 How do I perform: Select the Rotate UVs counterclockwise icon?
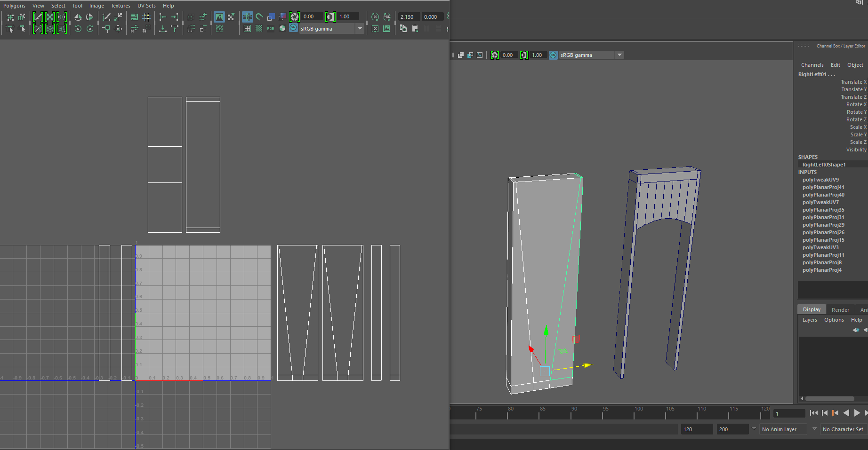pyautogui.click(x=78, y=29)
